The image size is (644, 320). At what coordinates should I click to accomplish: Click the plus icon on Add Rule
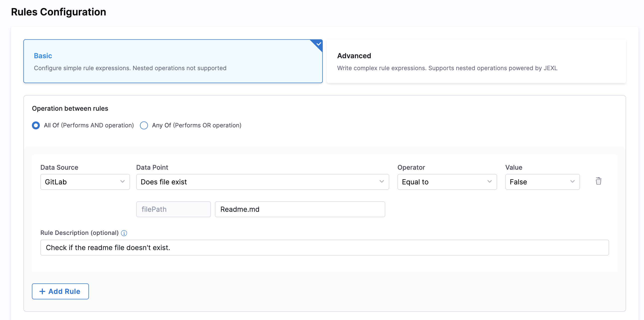(x=42, y=291)
